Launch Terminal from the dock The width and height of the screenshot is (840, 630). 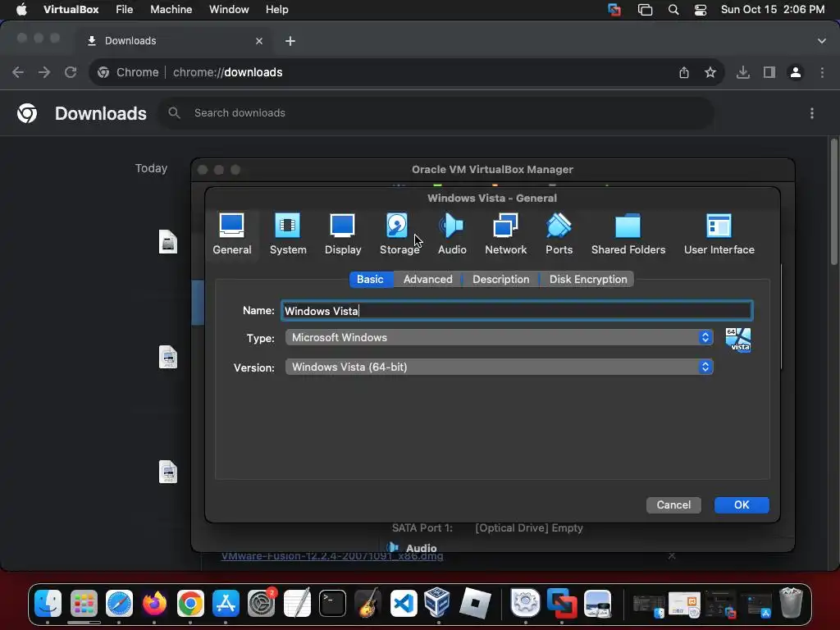332,603
